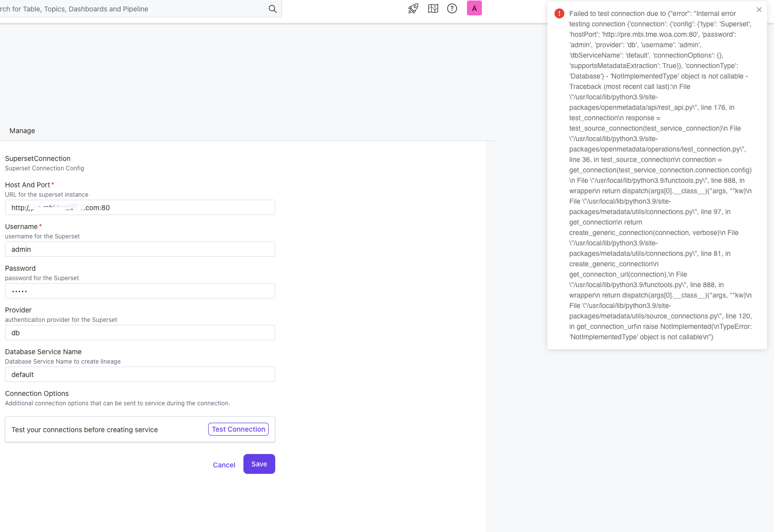The image size is (774, 532).
Task: Click the Database Service Name field
Action: point(140,374)
